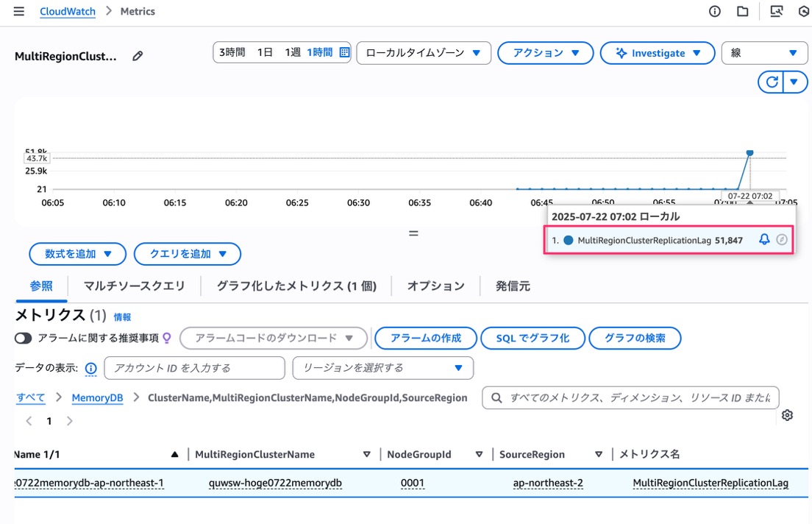Switch to 参照 tab
This screenshot has height=524, width=812.
pos(41,286)
